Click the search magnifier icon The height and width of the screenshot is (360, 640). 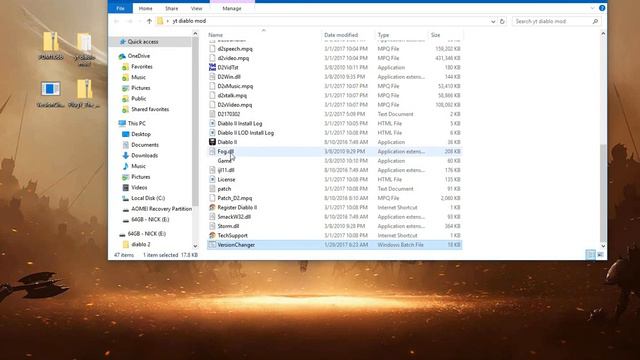[595, 21]
